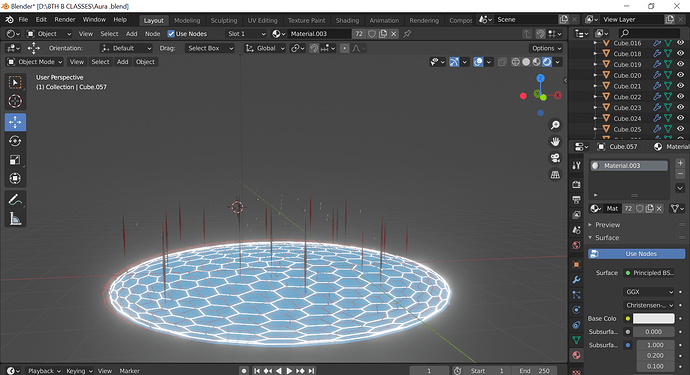The width and height of the screenshot is (690, 375).
Task: Activate the Scale tool
Action: coord(15,160)
